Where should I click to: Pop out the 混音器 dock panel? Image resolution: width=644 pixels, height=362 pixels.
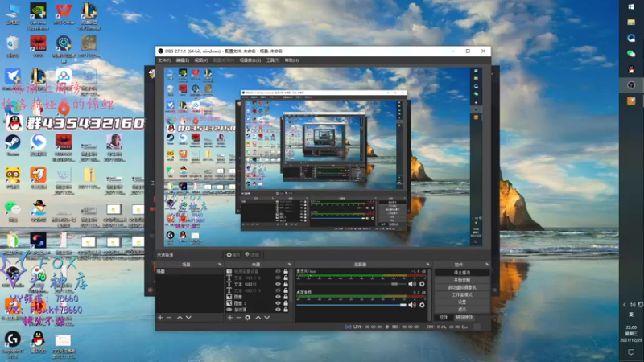[428, 265]
